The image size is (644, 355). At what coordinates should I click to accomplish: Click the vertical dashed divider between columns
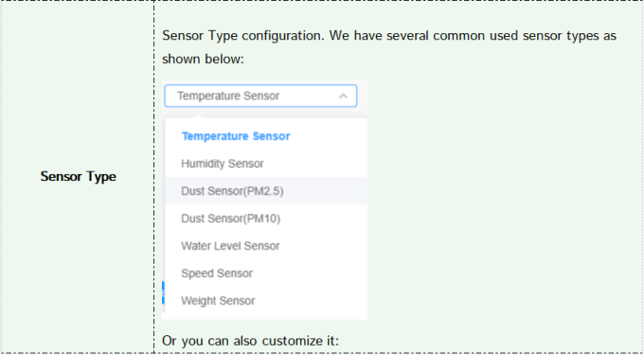154,176
